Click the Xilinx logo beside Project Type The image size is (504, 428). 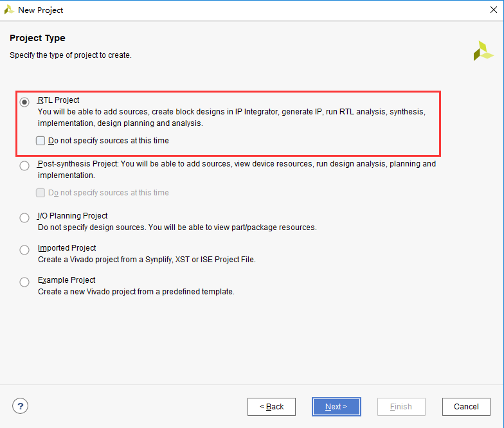[x=483, y=51]
